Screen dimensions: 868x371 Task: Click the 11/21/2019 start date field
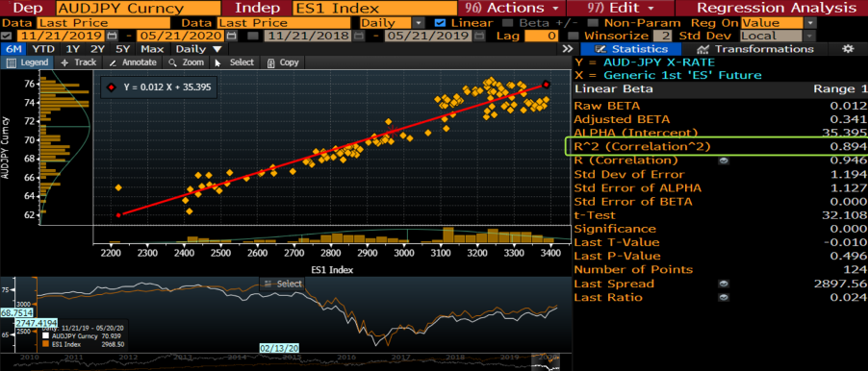[61, 36]
